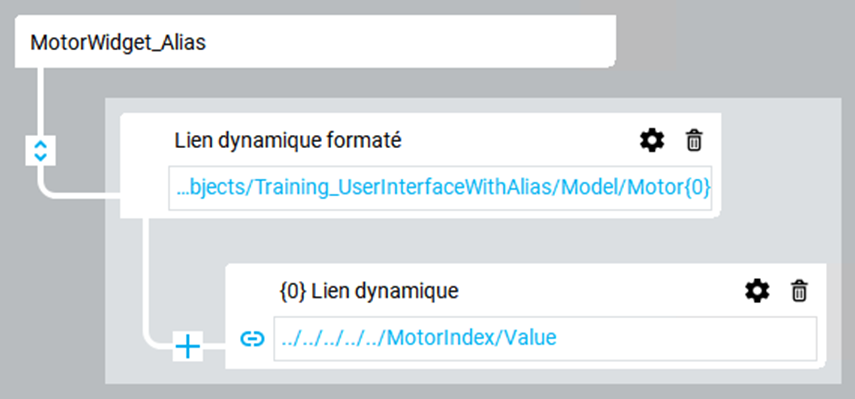The height and width of the screenshot is (399, 855).
Task: Click the ../../../../../MotorIndex/Value path field
Action: pos(545,338)
